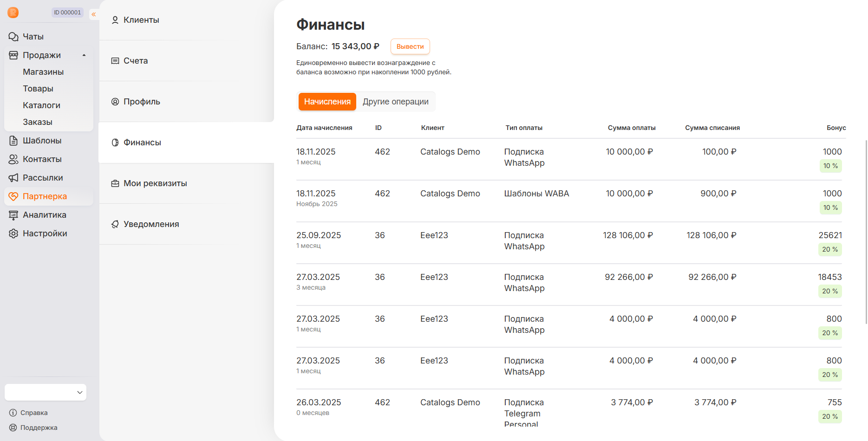
Task: Click the Уведомления bell icon
Action: point(115,224)
